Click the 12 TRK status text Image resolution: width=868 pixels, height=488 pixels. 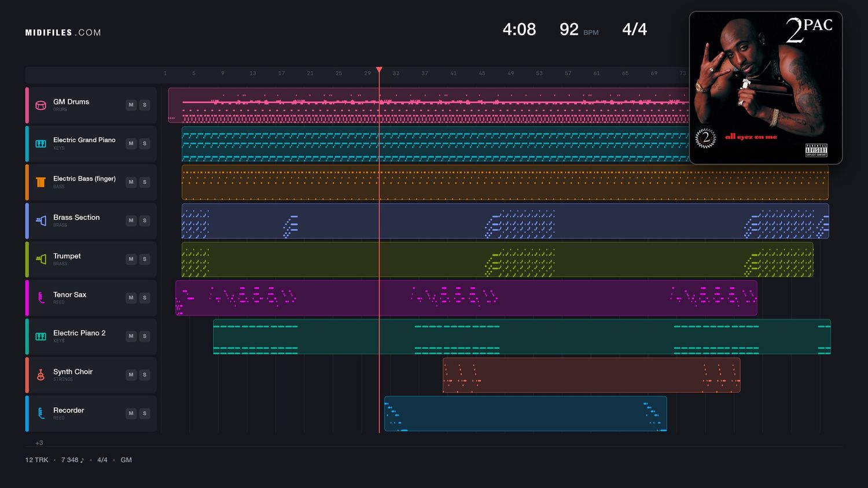(x=36, y=460)
